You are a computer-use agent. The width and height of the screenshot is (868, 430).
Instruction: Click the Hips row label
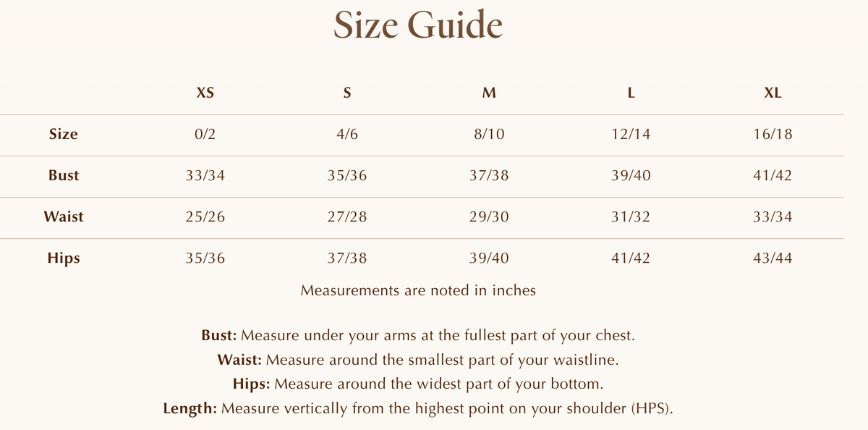pyautogui.click(x=64, y=258)
